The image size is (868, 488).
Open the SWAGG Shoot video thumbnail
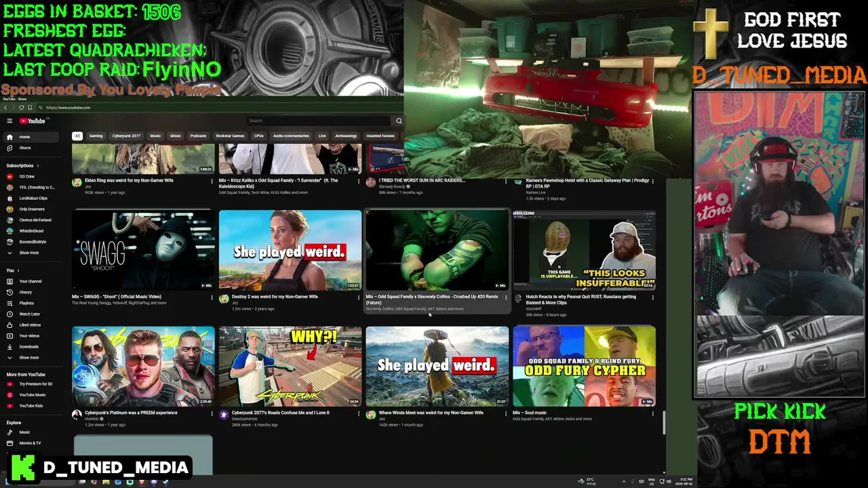(x=143, y=250)
